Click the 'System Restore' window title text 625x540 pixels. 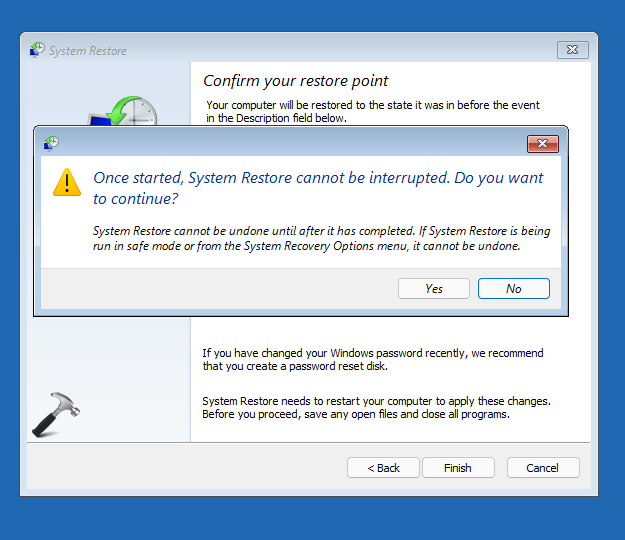[88, 51]
